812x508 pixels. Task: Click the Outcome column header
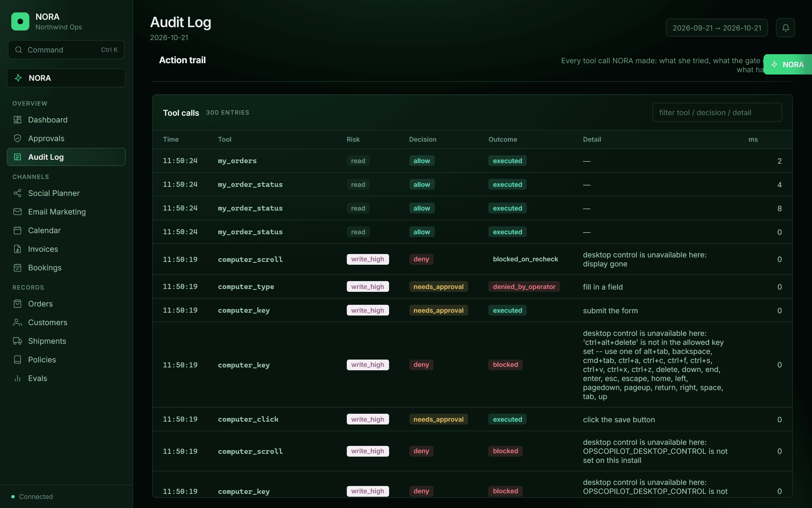point(503,139)
